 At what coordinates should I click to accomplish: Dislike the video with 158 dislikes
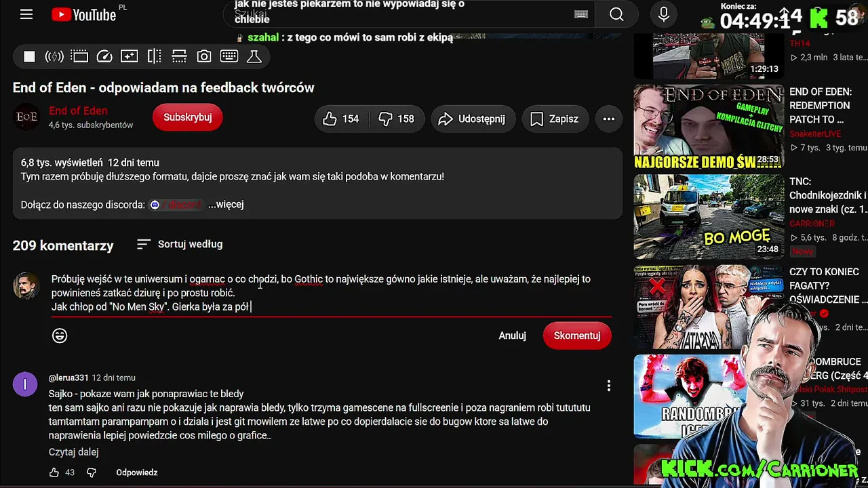[397, 119]
